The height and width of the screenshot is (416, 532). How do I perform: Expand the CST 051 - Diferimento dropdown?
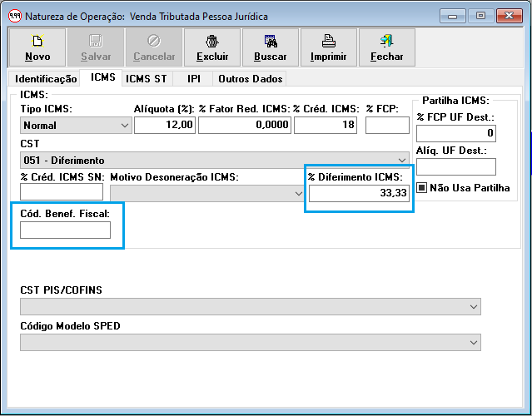[402, 160]
